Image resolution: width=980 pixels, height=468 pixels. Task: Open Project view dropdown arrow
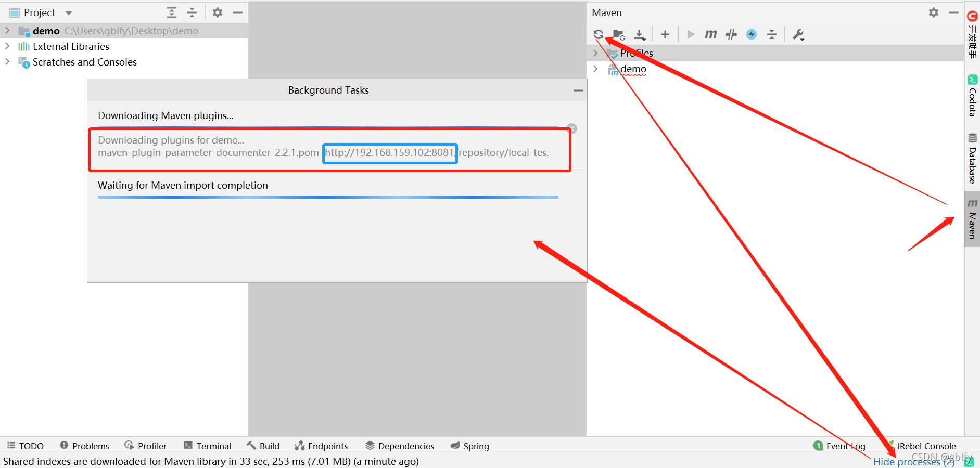click(69, 13)
